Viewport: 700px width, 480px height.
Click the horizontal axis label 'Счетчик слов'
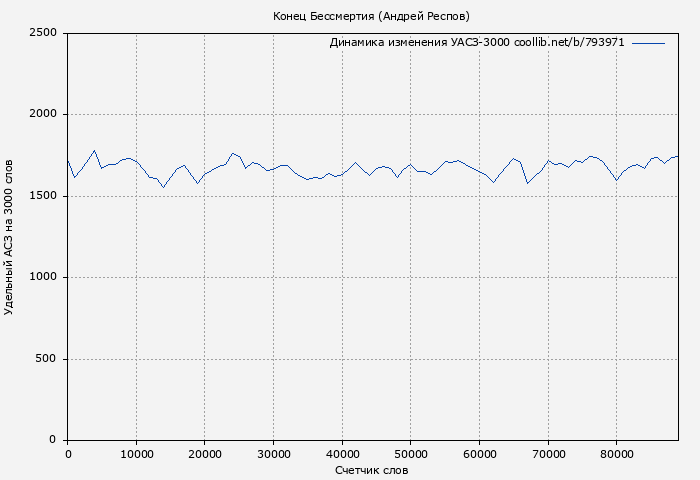tap(372, 470)
